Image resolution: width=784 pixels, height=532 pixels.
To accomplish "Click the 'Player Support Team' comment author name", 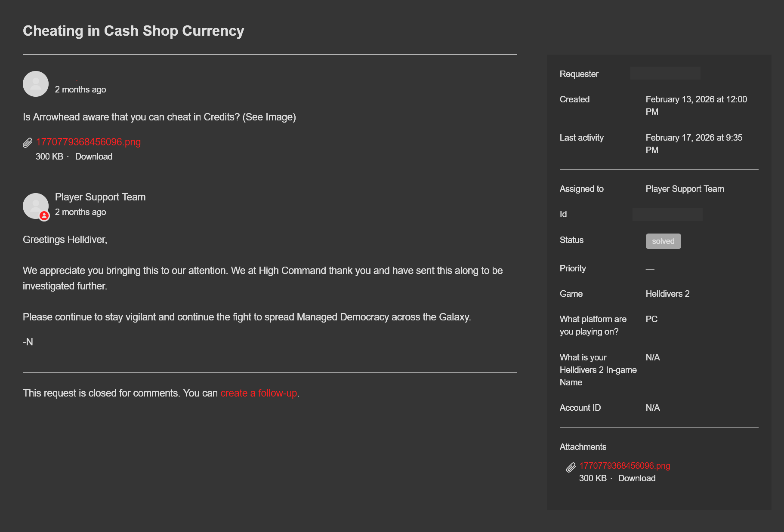I will coord(100,197).
